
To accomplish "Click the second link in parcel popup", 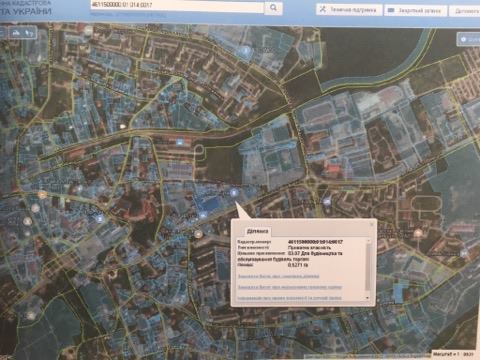I will [290, 287].
